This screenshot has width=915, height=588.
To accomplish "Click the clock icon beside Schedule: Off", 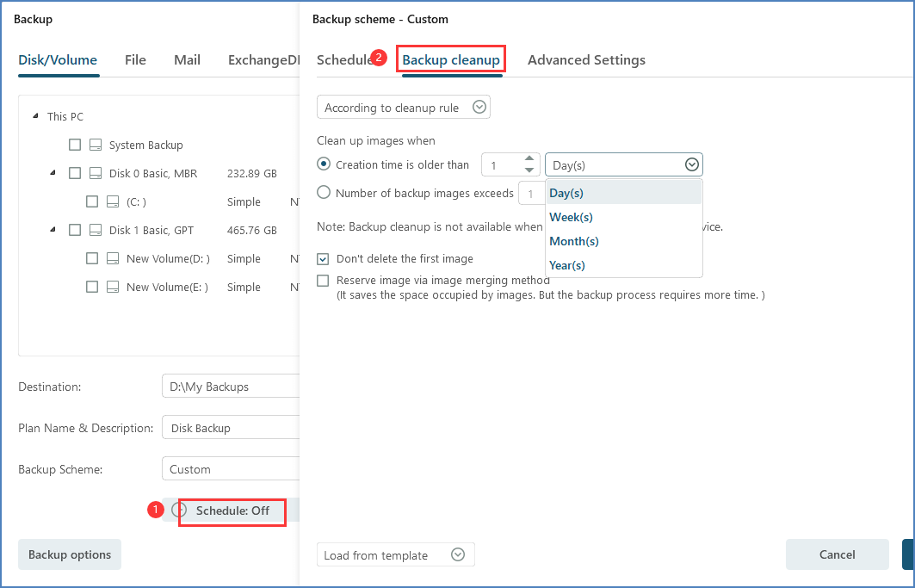I will pos(179,511).
